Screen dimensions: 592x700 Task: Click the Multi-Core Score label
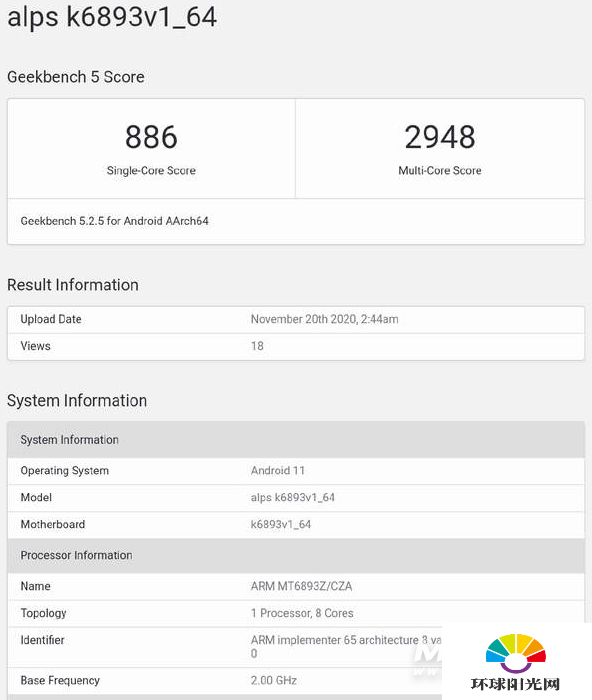[440, 171]
